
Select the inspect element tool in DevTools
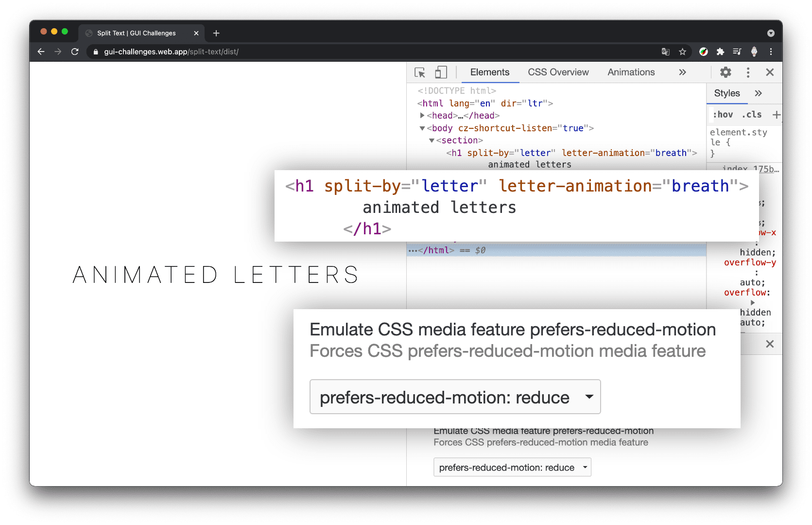pyautogui.click(x=419, y=72)
